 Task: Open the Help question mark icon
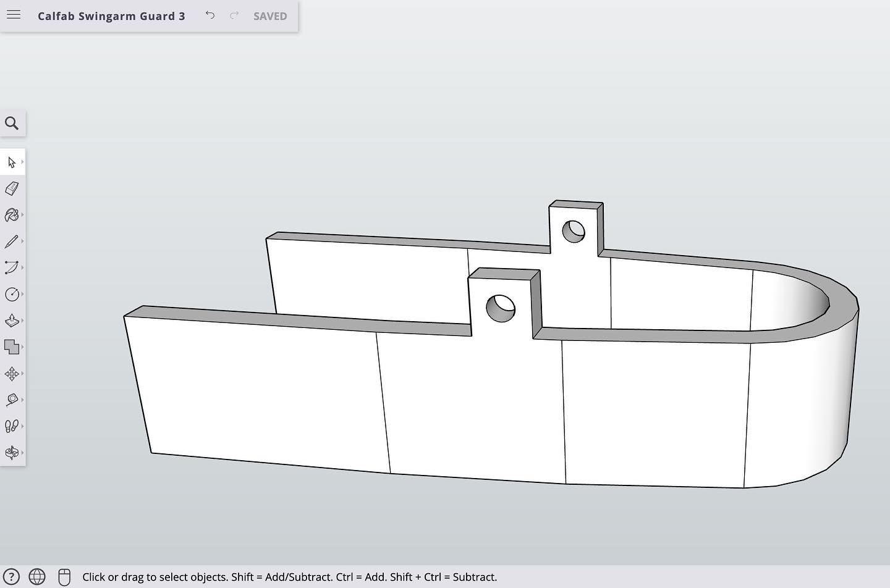11,577
